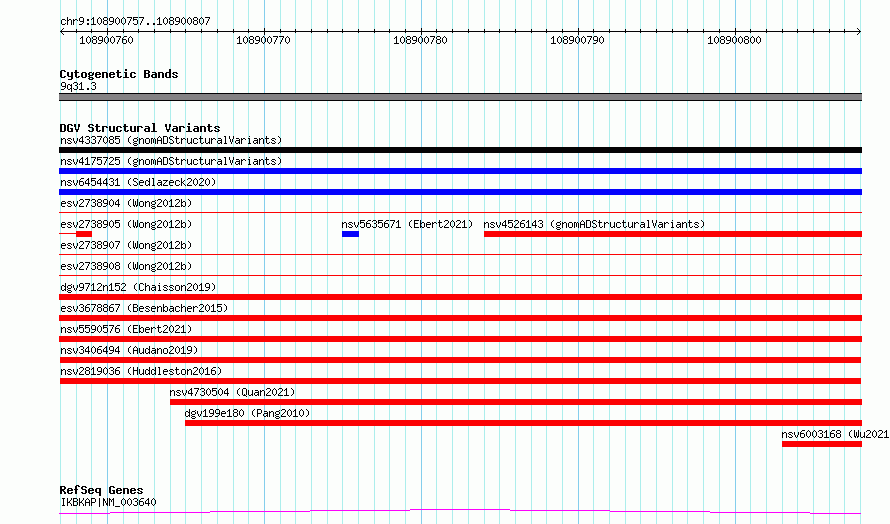Viewport: 890px width, 524px height.
Task: Open esv2738905 Wong2012b variant label
Action: (x=126, y=224)
